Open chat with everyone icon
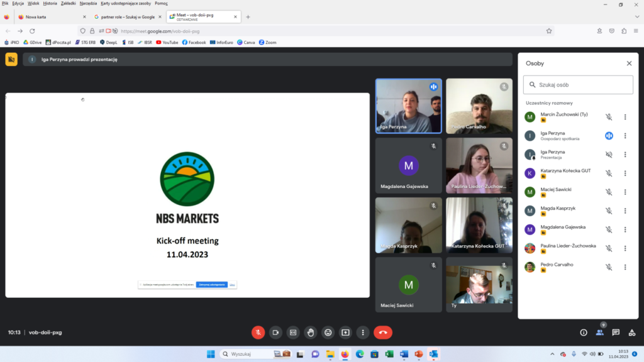The image size is (644, 362). pyautogui.click(x=616, y=332)
